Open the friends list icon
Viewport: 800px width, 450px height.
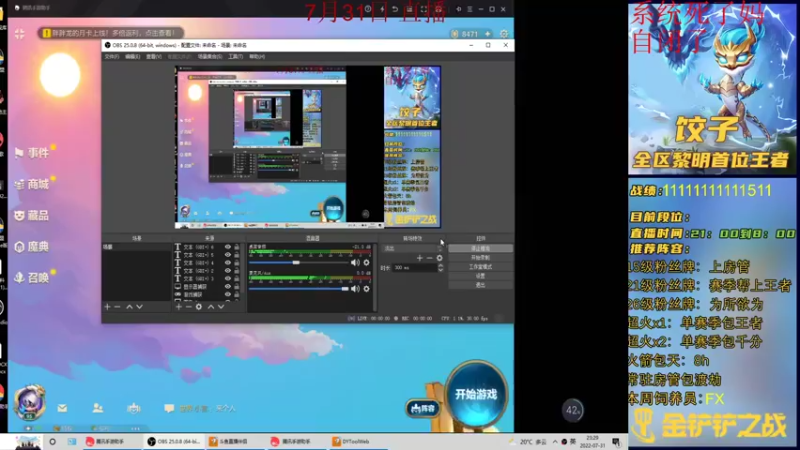point(98,408)
